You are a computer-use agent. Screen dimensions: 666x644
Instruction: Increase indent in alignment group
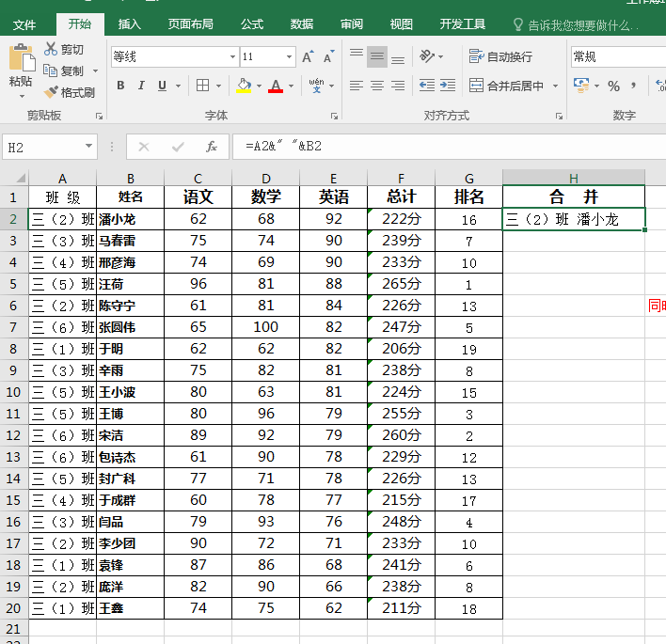coord(447,86)
